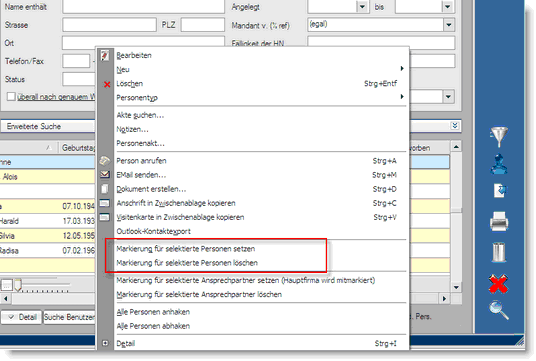536x361 pixels.
Task: Expand the Erweiterte Suche panel chevron
Action: click(455, 126)
